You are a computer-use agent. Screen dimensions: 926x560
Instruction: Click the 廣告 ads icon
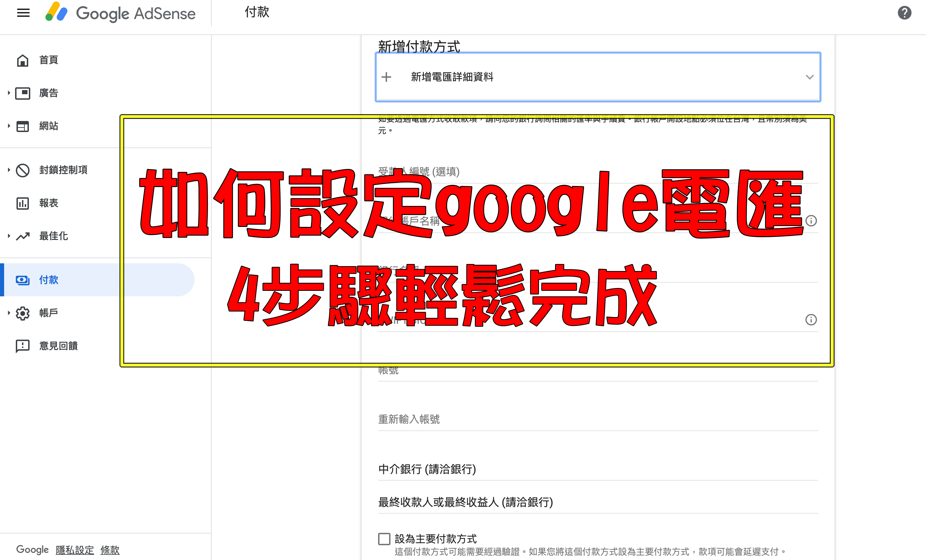(23, 92)
